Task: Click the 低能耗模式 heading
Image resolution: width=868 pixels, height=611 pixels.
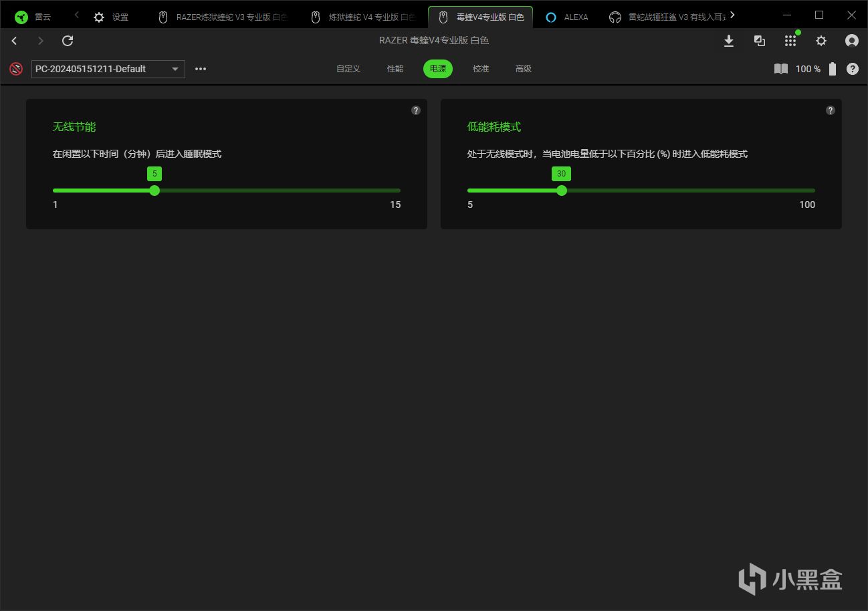Action: (x=494, y=127)
